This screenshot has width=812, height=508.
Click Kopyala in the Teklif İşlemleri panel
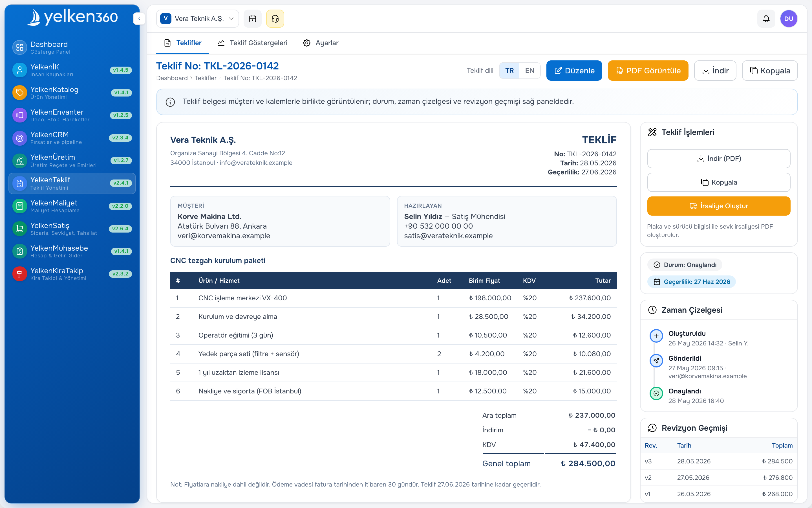pyautogui.click(x=718, y=182)
